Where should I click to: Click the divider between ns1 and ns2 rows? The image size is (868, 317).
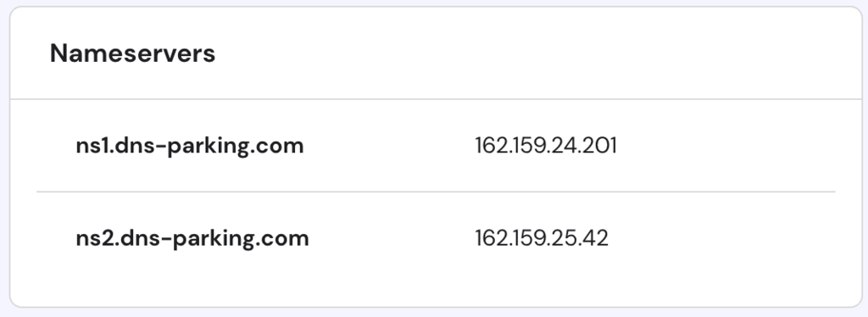pos(436,192)
